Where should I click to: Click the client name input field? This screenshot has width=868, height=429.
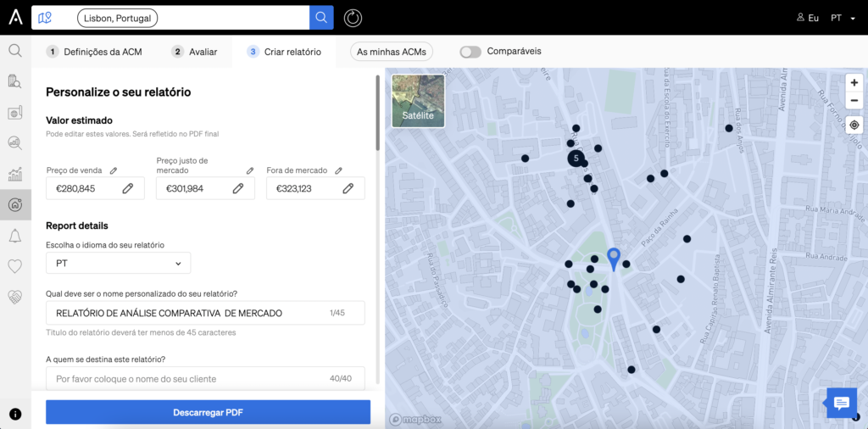(x=205, y=379)
